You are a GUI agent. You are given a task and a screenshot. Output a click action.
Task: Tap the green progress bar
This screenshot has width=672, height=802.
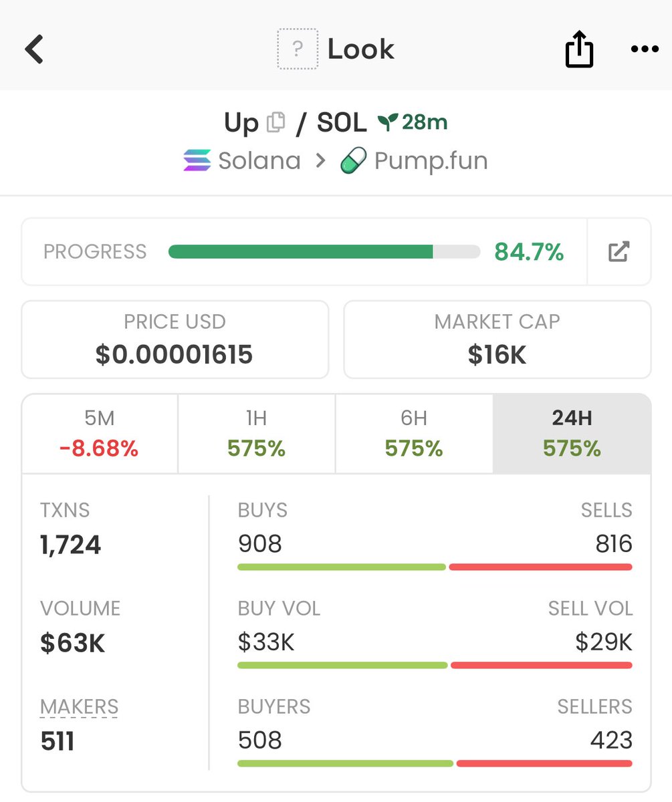click(324, 251)
